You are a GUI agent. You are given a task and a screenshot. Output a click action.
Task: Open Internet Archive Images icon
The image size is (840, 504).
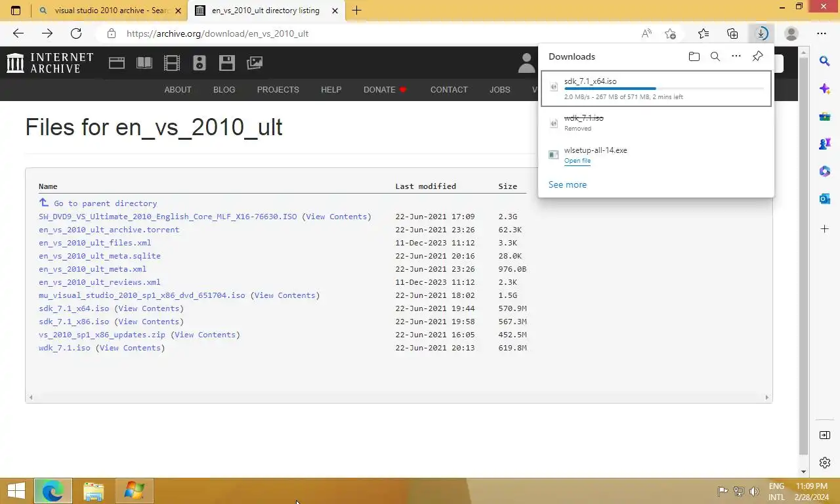[255, 63]
